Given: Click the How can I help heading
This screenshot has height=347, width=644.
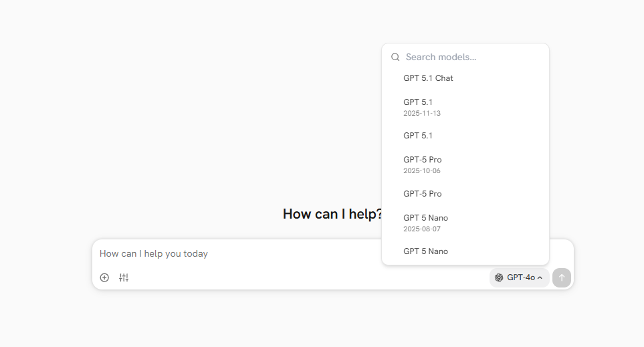Looking at the screenshot, I should (332, 214).
